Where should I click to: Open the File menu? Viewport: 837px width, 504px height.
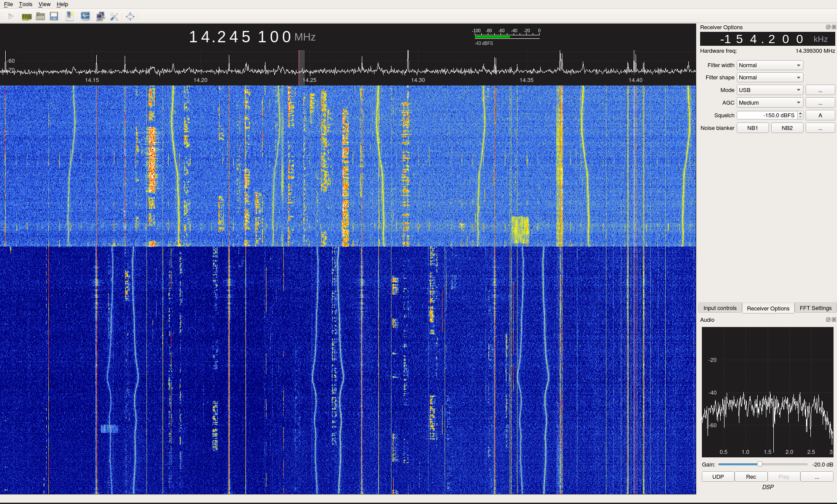tap(8, 4)
